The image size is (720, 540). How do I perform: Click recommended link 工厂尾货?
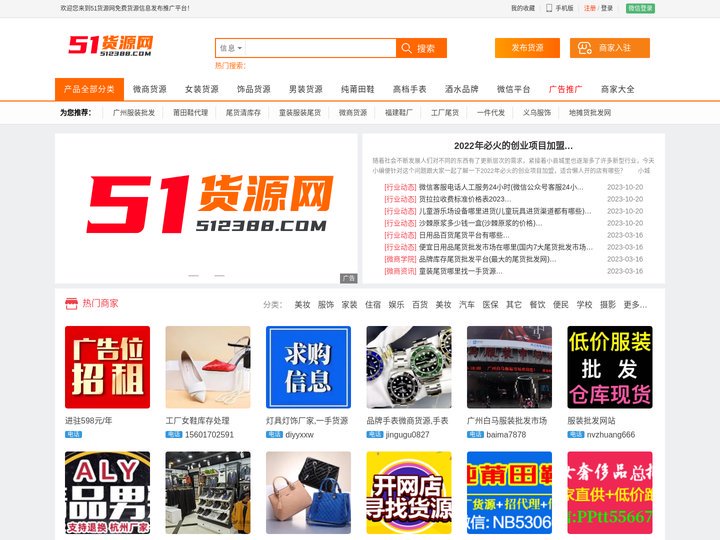pyautogui.click(x=445, y=112)
